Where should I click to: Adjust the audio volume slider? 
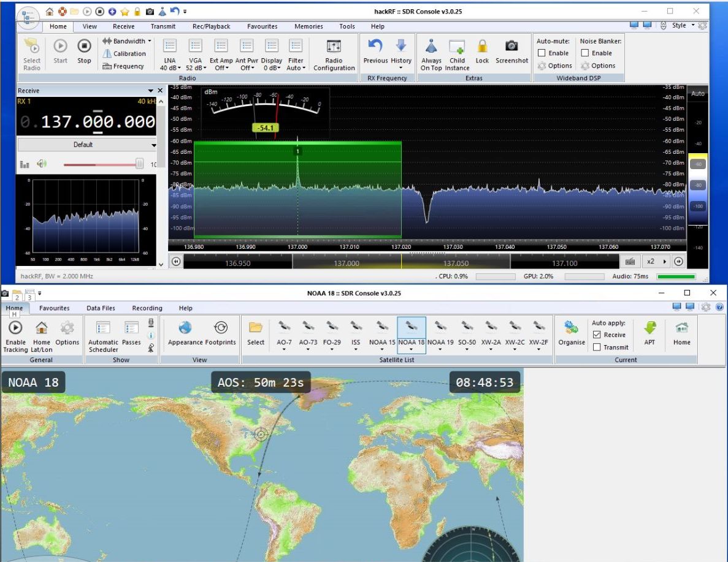[139, 164]
